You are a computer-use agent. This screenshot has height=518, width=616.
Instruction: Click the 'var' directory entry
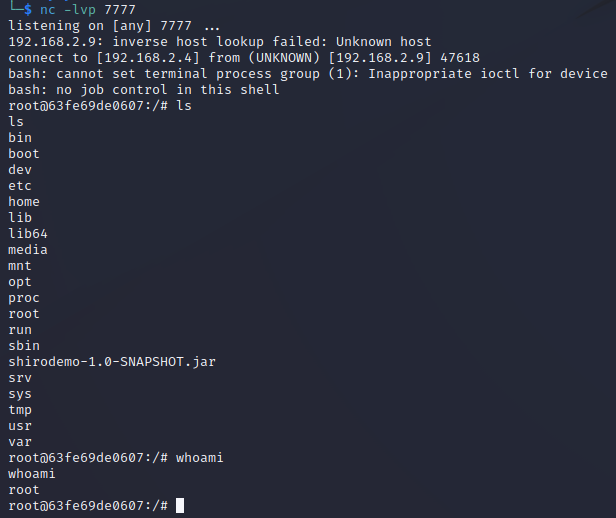click(x=20, y=441)
